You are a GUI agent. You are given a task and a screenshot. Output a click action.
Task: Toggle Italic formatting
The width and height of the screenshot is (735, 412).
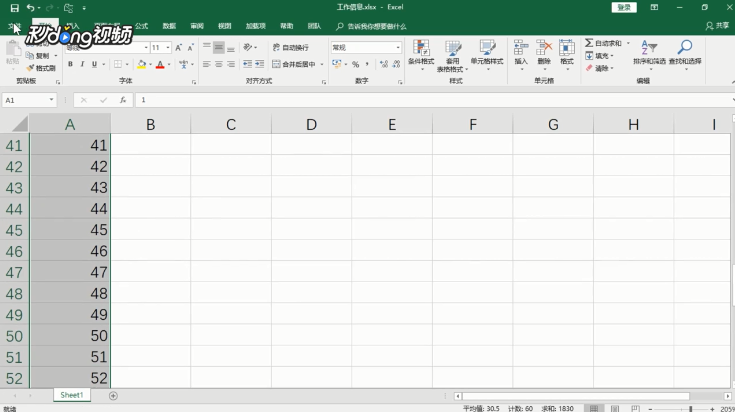coord(82,64)
